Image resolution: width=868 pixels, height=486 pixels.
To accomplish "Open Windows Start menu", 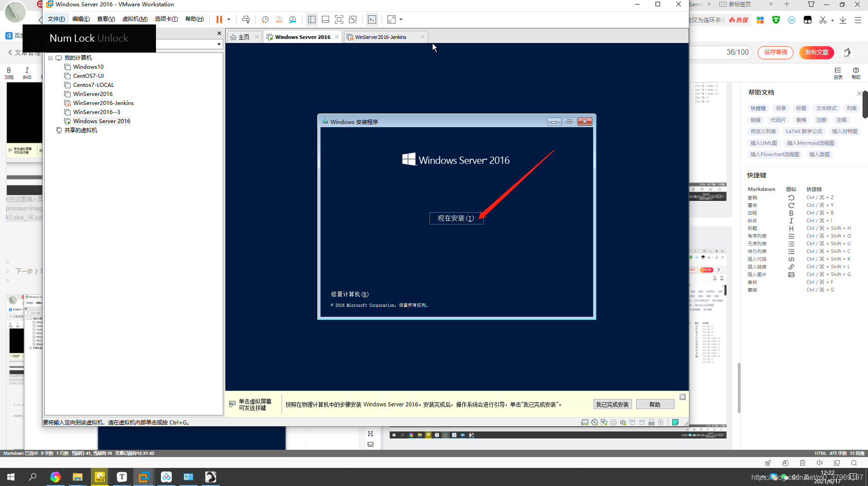I will click(x=11, y=477).
